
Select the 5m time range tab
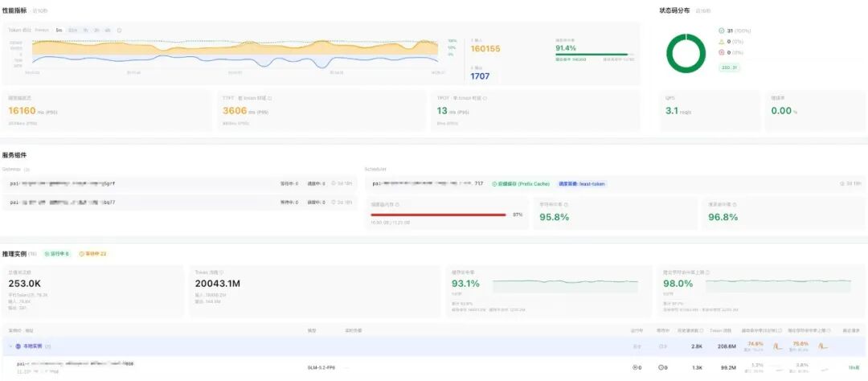pyautogui.click(x=59, y=31)
